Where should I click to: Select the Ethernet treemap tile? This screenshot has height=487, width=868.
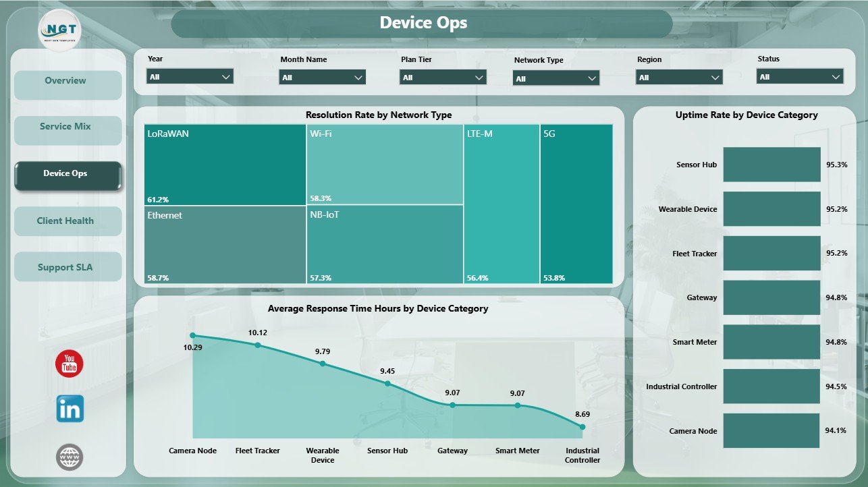click(x=225, y=244)
